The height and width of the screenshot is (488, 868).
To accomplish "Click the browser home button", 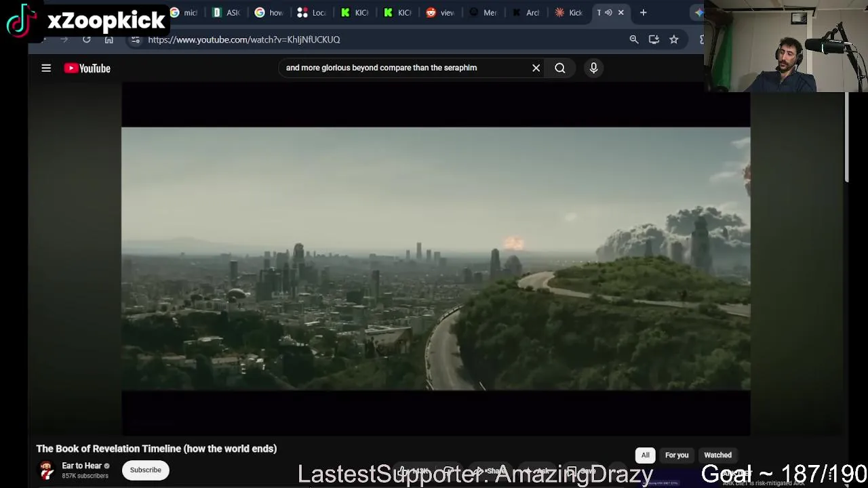I will (109, 39).
